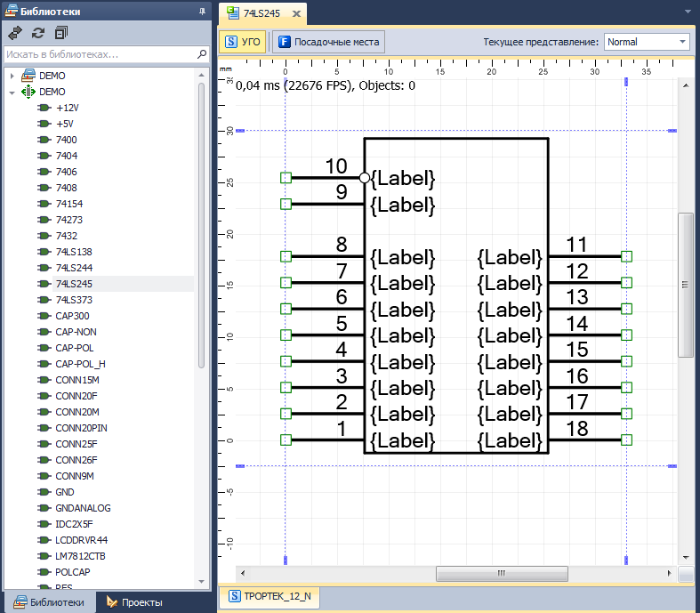Open the document tabs list arrow

pos(686,13)
